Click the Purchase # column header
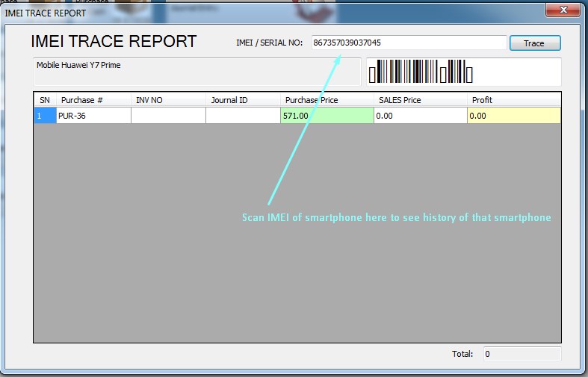 click(x=93, y=100)
